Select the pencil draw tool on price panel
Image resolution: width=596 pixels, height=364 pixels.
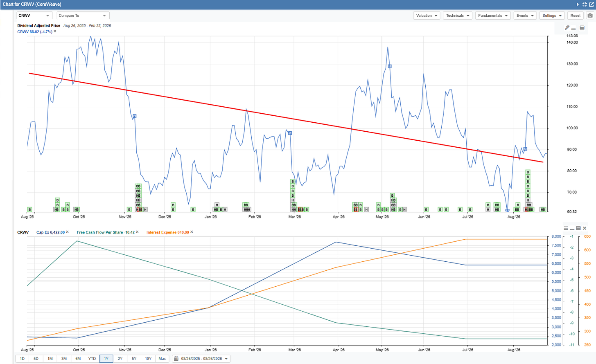(x=567, y=28)
